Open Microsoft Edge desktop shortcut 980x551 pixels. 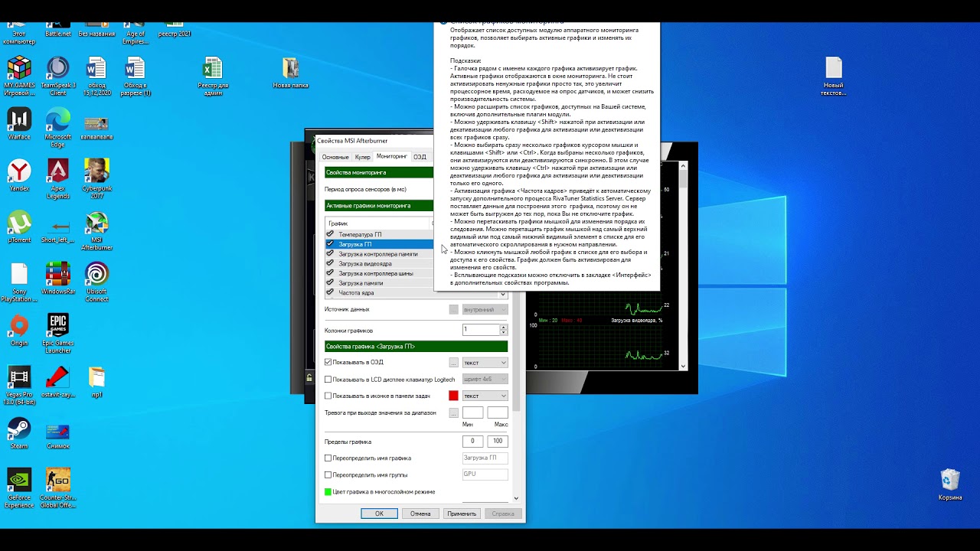click(x=58, y=128)
